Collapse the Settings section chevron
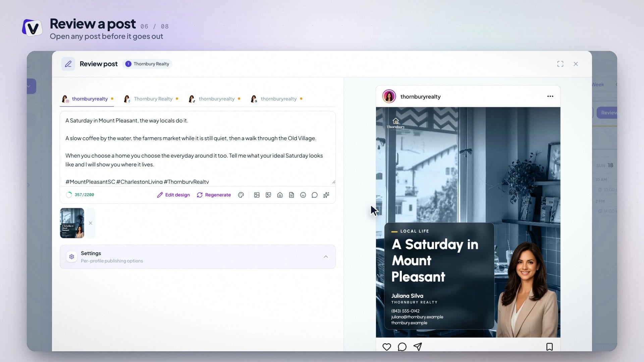 pos(326,257)
